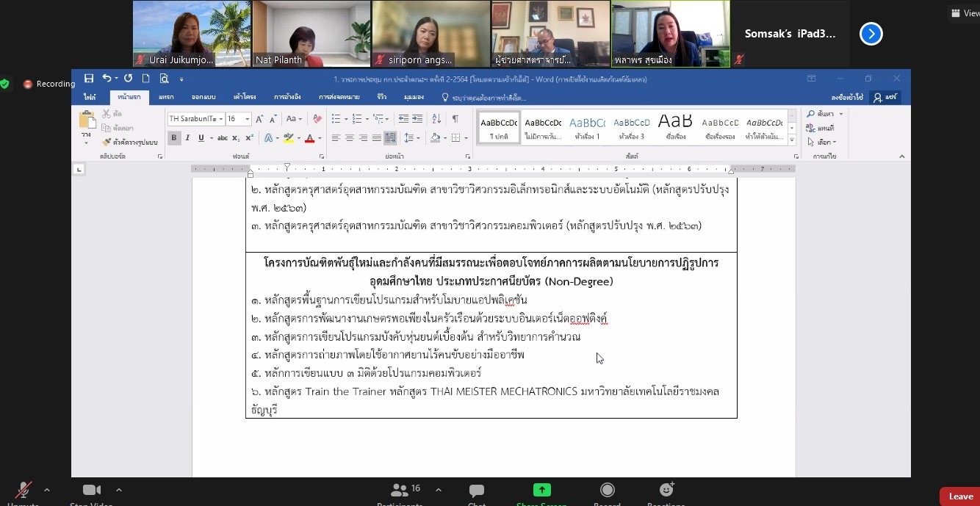Click the Save icon in Quick Access toolbar
The image size is (980, 506).
tap(89, 79)
